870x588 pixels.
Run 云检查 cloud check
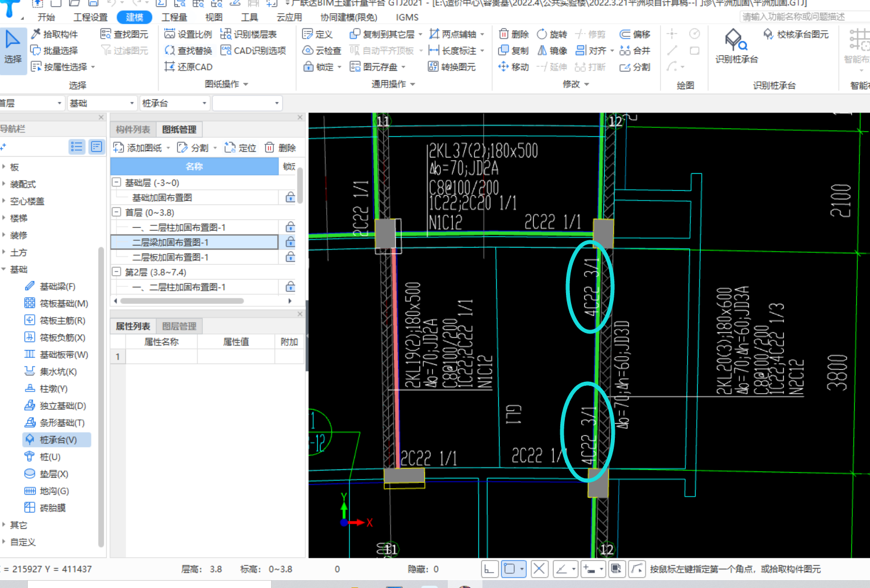322,51
